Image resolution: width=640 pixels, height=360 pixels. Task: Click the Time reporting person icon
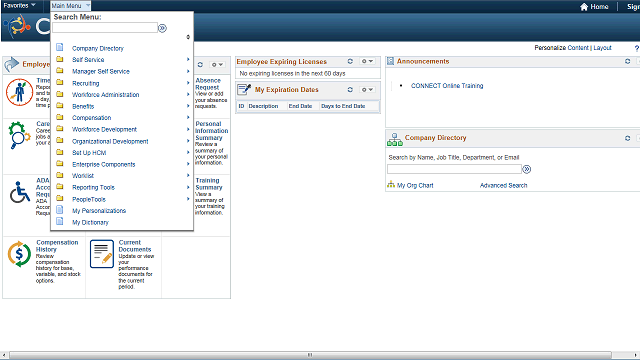(x=19, y=92)
